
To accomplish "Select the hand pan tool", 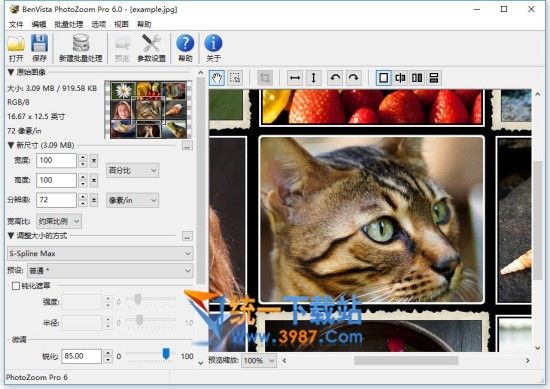I will (217, 78).
